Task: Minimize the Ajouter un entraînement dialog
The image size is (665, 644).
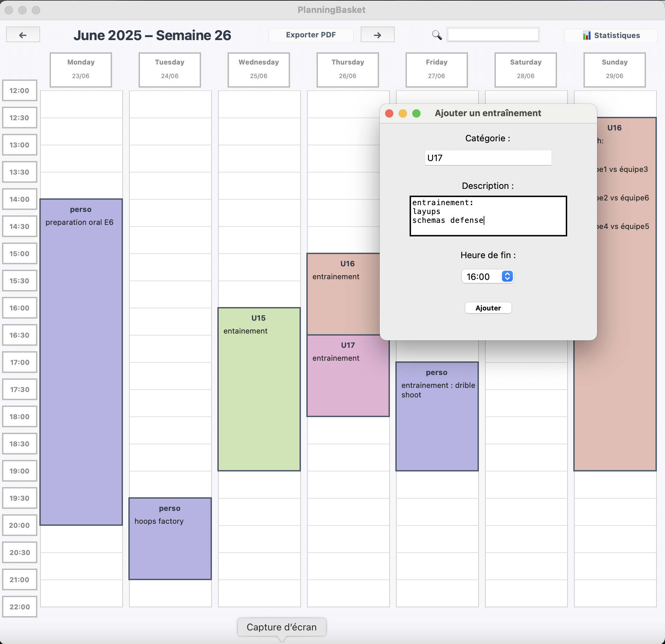Action: tap(403, 113)
